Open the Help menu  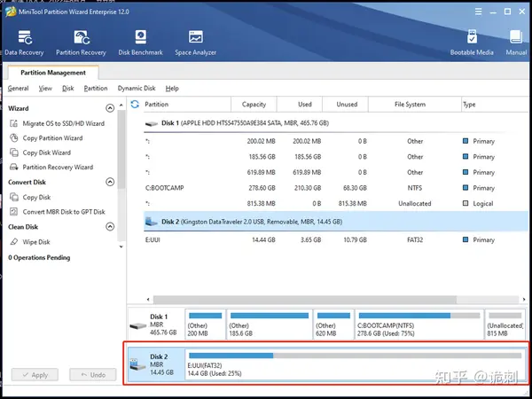(x=172, y=88)
